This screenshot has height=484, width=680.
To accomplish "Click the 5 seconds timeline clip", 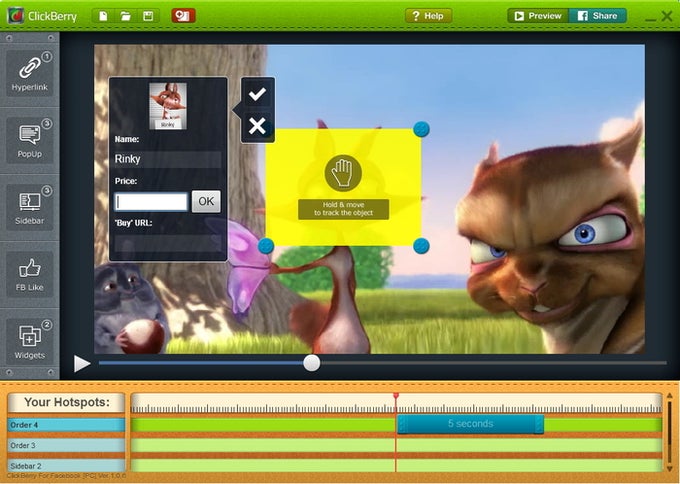I will (x=471, y=424).
